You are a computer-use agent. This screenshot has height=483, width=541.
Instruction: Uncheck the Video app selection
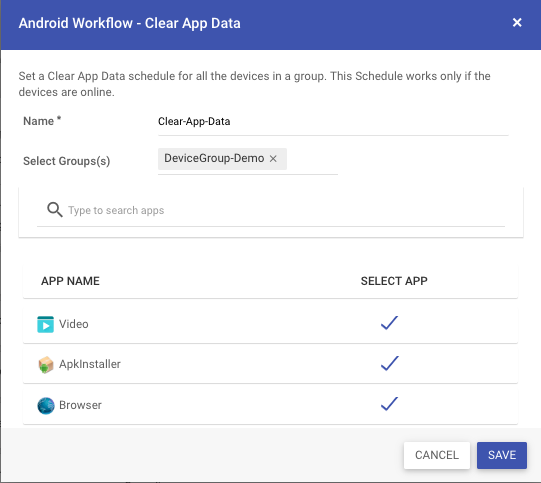click(390, 323)
